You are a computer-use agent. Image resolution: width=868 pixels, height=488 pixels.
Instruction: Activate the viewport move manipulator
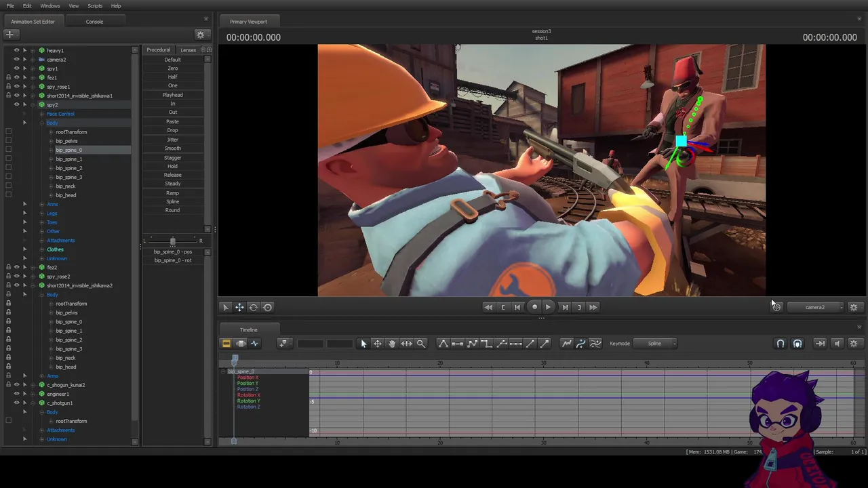[x=239, y=307]
